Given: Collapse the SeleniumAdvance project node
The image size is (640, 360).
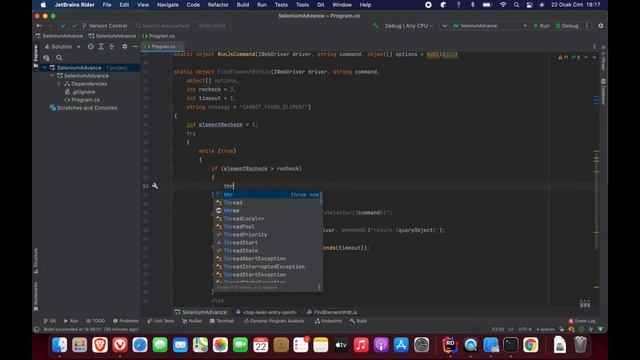Looking at the screenshot, I should 52,76.
